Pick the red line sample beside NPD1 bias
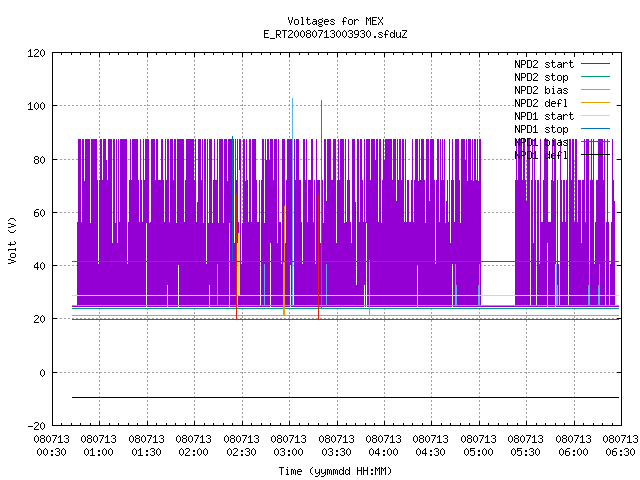The height and width of the screenshot is (480, 640). (596, 142)
